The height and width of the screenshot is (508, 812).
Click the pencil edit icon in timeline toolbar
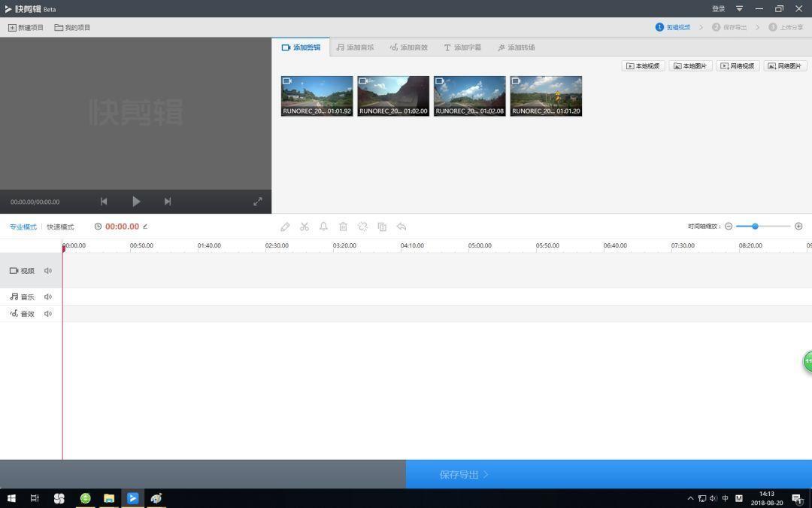click(285, 227)
